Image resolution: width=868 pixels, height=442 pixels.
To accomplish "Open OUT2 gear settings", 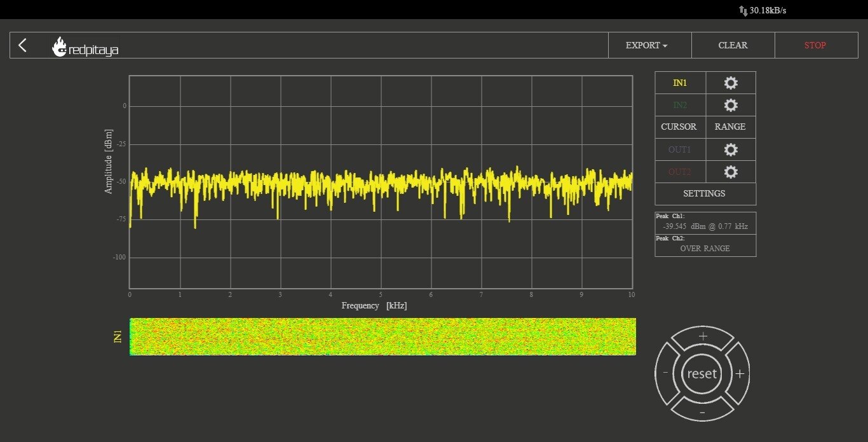I will (x=731, y=172).
